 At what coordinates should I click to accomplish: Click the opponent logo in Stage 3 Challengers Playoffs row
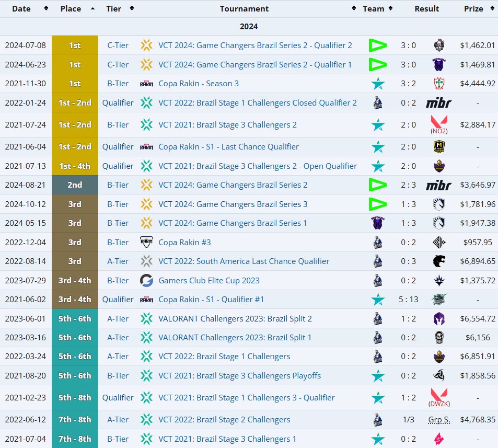click(x=439, y=375)
